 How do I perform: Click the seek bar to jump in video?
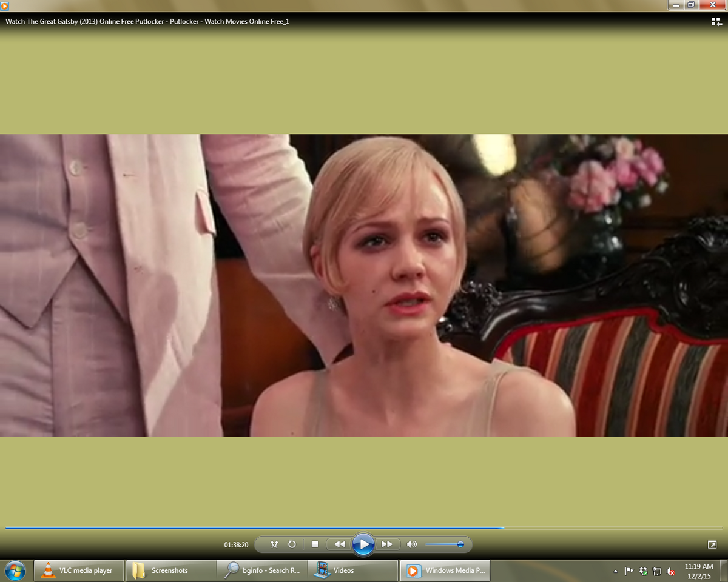364,528
